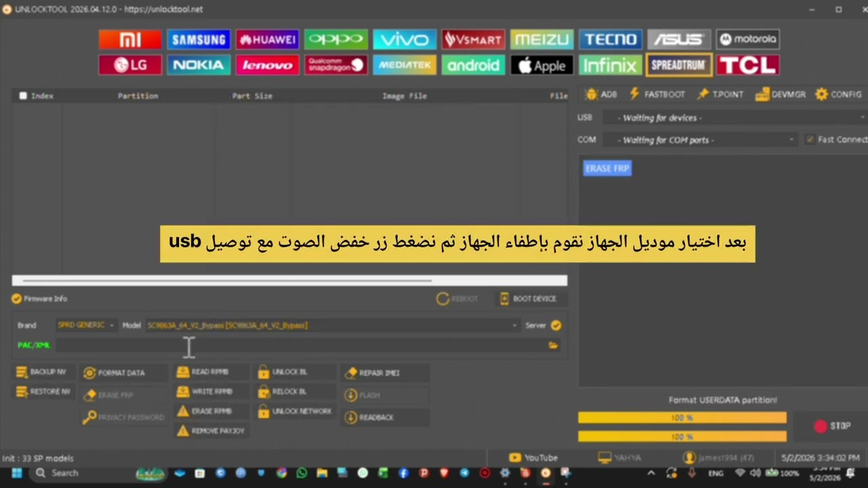Click the Server checkmark icon
Screen dimensions: 868x488
point(556,325)
